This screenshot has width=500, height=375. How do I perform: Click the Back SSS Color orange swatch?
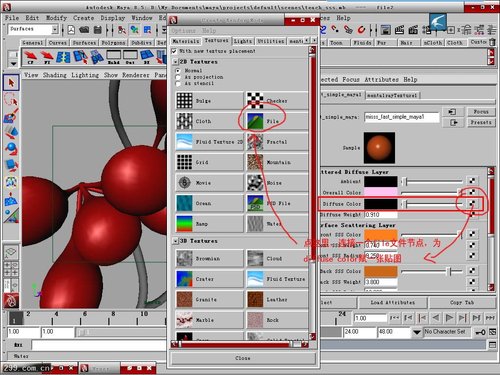point(381,271)
